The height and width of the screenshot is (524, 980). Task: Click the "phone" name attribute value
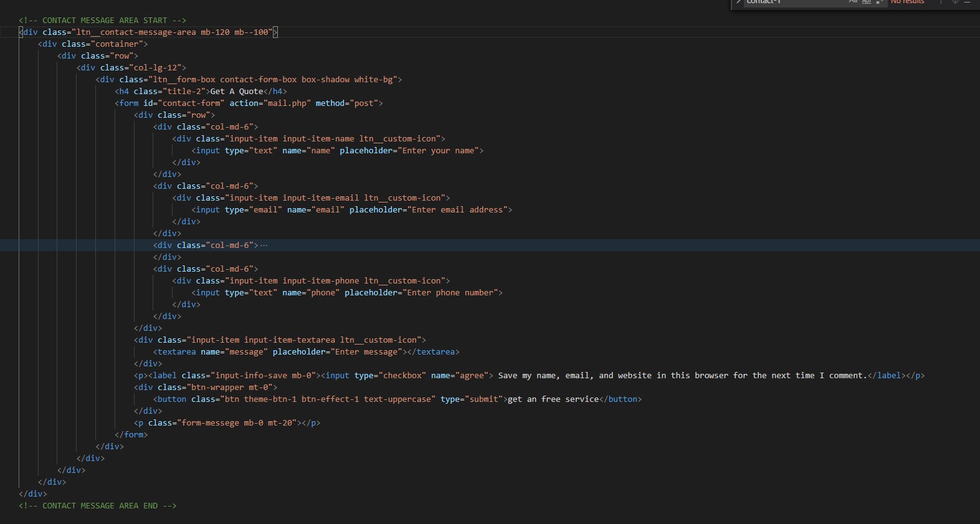tap(323, 293)
